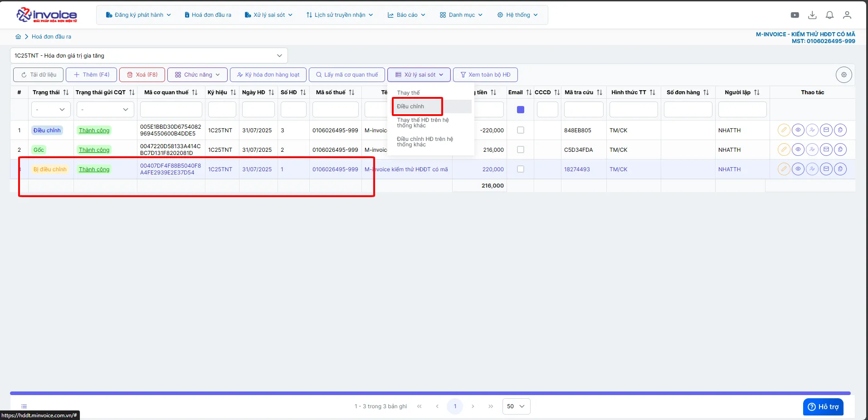Toggle the Email filter checkbox in header row

(521, 110)
